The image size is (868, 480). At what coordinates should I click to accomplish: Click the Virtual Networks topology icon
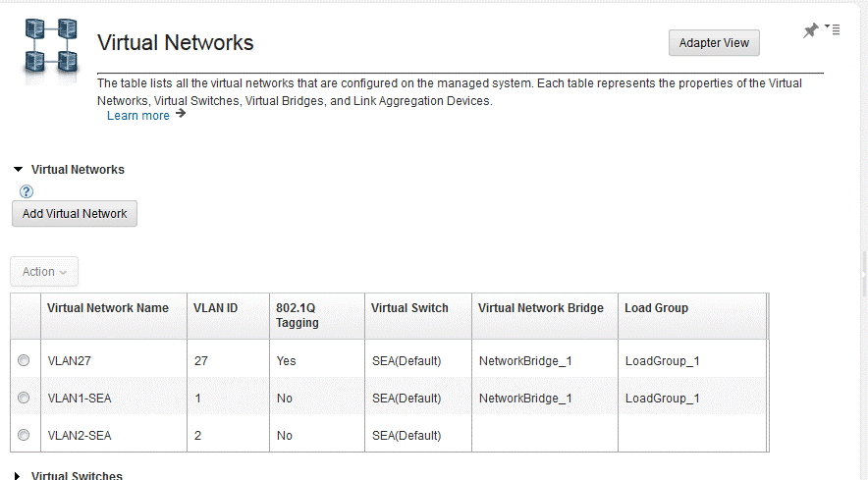click(52, 47)
